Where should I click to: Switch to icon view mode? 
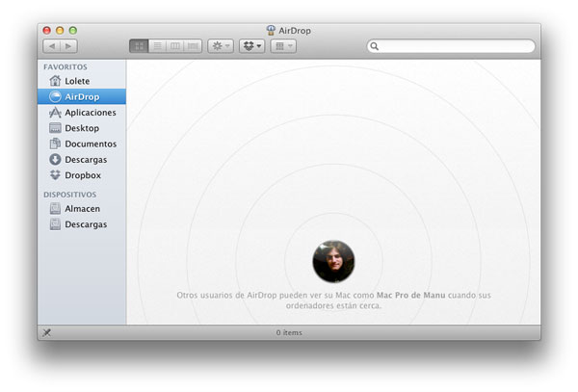point(139,46)
